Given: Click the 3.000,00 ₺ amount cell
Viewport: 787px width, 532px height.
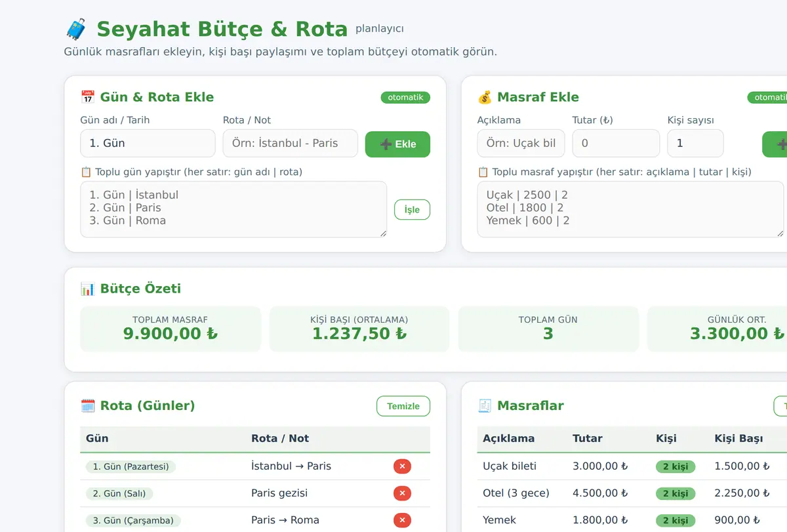Looking at the screenshot, I should tap(600, 466).
